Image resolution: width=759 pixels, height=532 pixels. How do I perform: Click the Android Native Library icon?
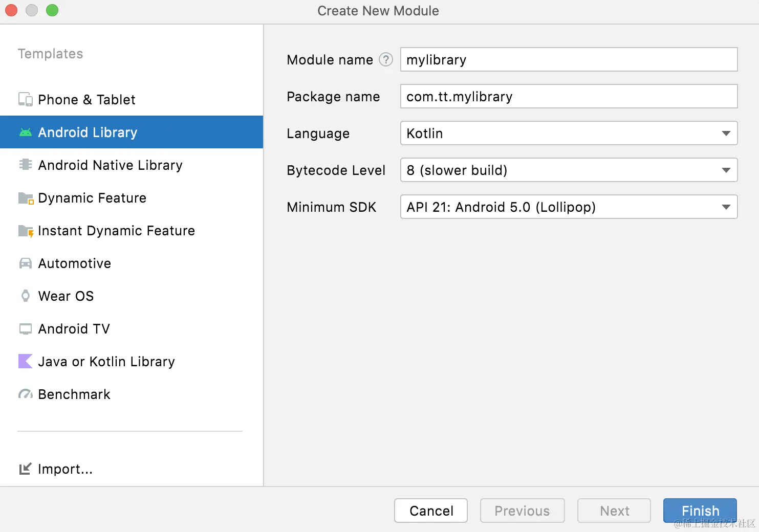tap(26, 165)
